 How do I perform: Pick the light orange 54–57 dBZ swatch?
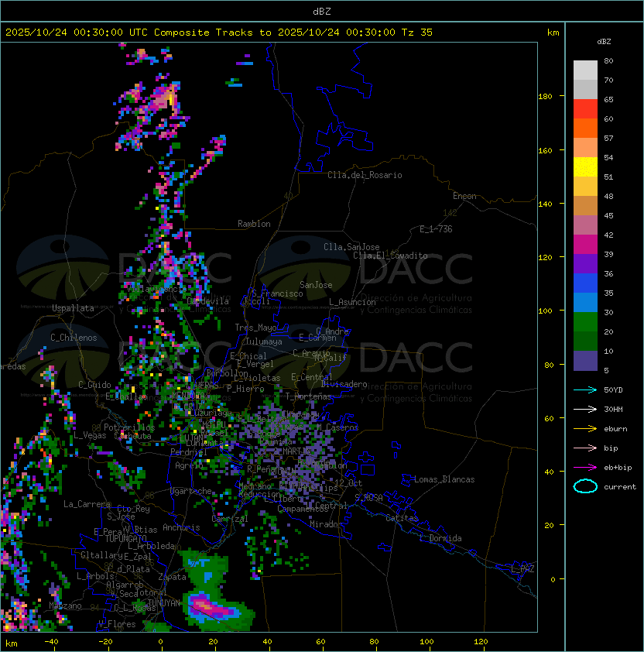coord(585,148)
